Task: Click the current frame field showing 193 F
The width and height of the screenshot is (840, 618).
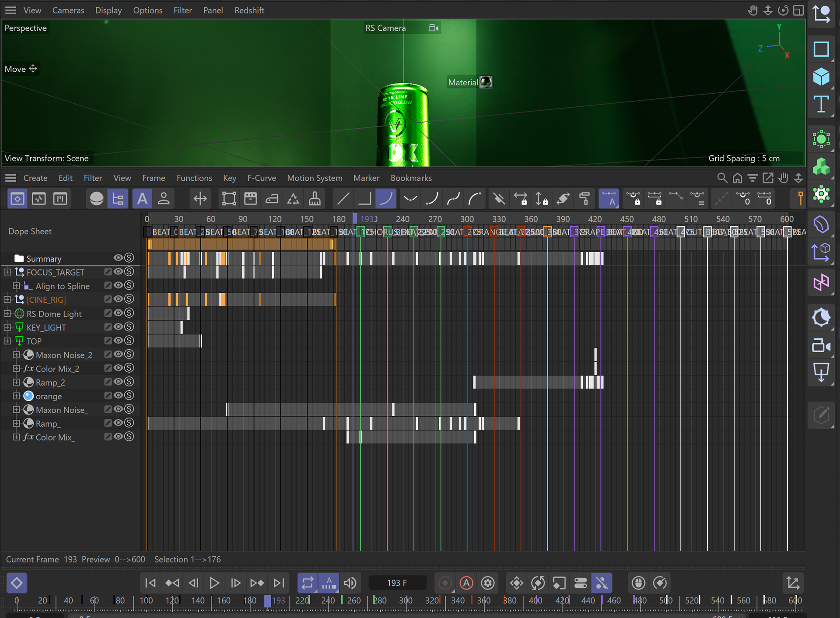Action: (397, 583)
